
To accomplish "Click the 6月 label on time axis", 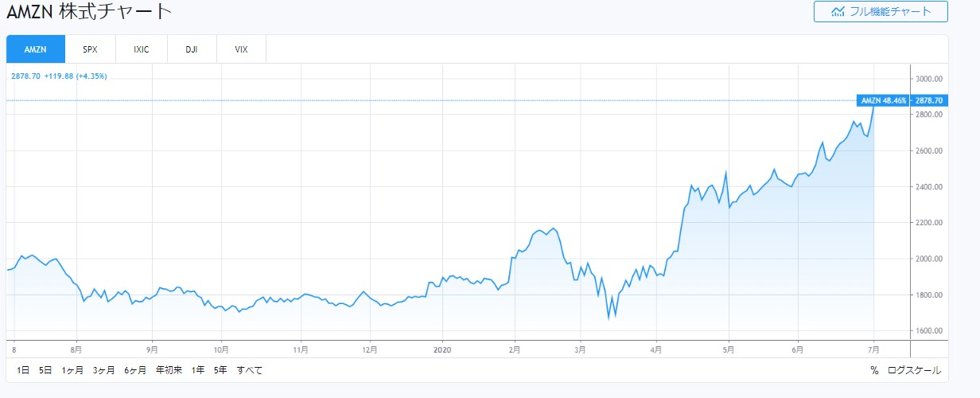I will (798, 349).
